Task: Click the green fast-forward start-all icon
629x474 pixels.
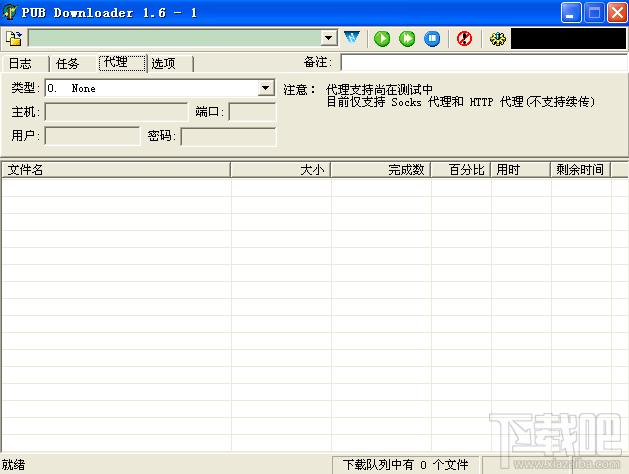Action: (x=407, y=39)
